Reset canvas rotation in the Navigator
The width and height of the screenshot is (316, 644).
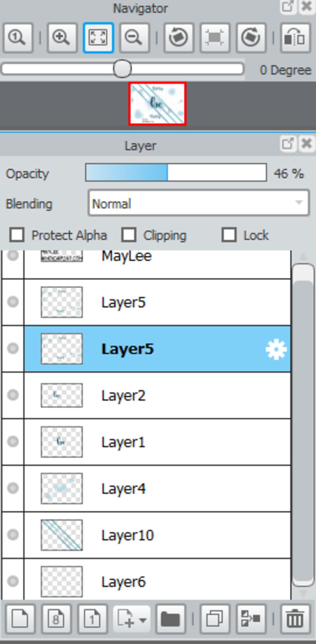[x=215, y=38]
